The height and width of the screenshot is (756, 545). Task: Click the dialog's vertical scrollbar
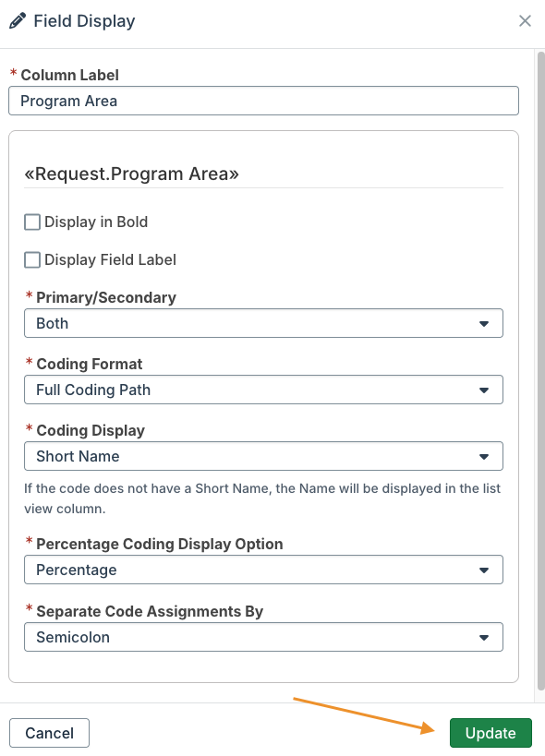[540, 371]
